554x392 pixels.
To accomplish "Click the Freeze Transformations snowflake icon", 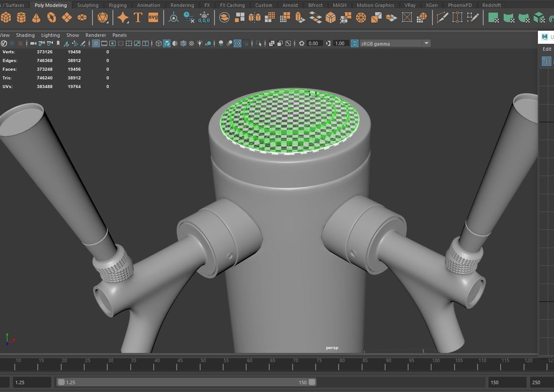I will (x=204, y=17).
